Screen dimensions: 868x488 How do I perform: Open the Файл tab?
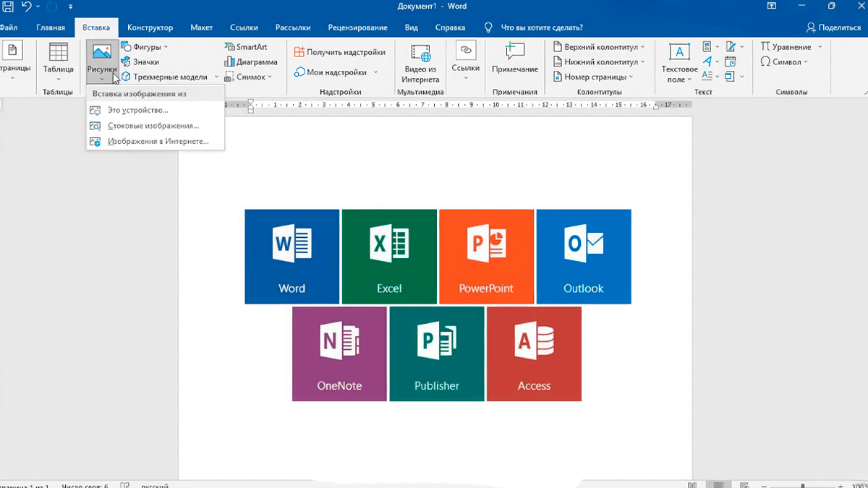(x=9, y=27)
